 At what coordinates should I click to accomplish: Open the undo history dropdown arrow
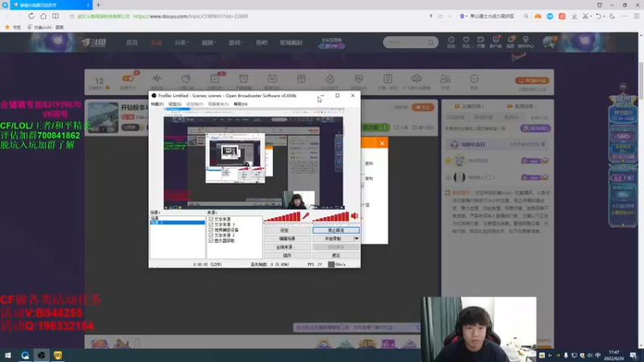(605, 16)
